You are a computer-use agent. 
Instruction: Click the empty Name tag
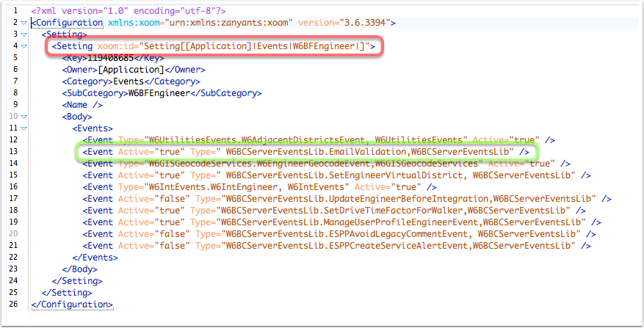coord(82,105)
